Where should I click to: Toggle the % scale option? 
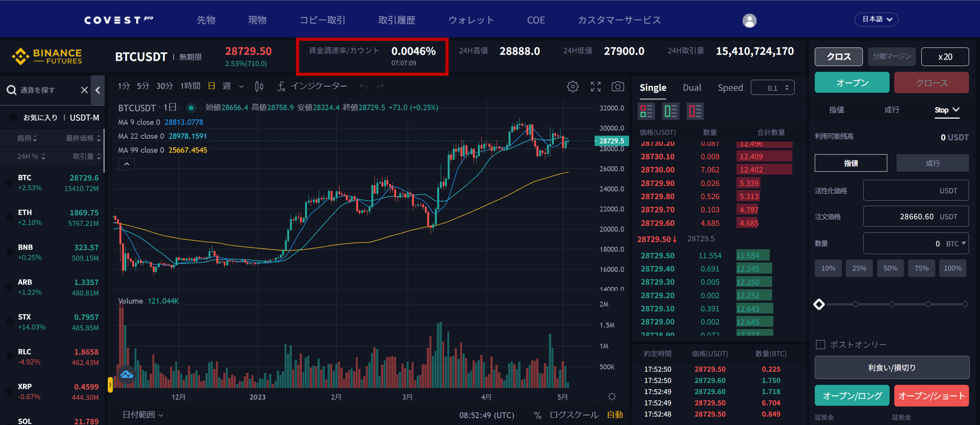pyautogui.click(x=538, y=415)
